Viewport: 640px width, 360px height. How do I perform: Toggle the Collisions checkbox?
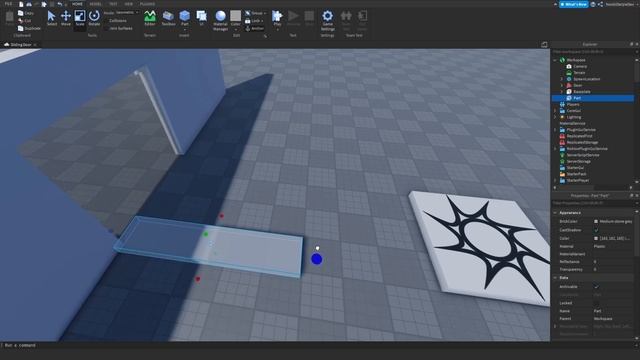coord(106,20)
